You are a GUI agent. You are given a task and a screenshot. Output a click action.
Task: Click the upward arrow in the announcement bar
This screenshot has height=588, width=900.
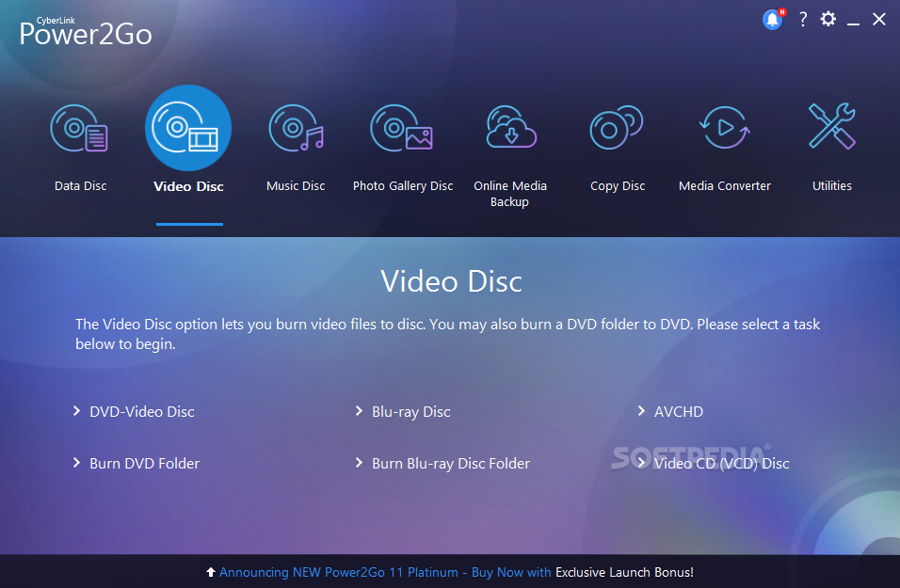[211, 572]
